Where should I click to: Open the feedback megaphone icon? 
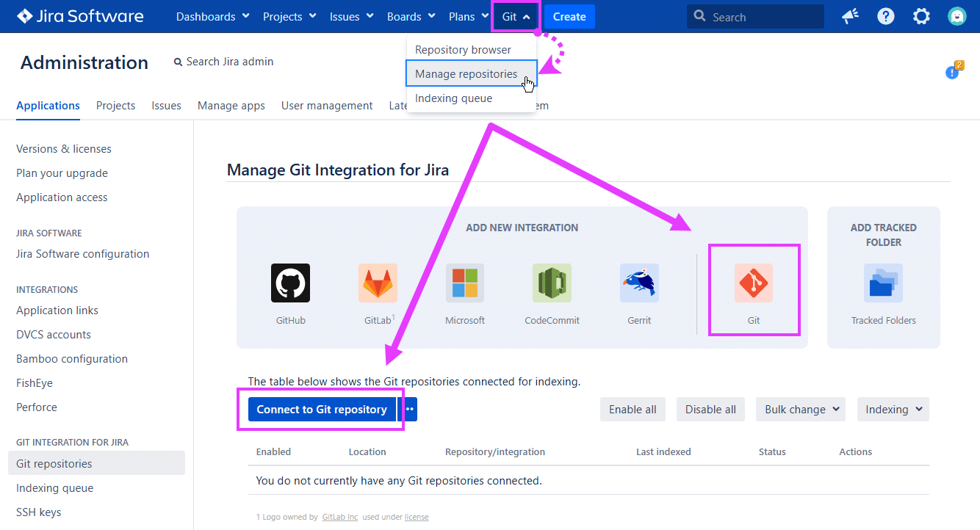pos(851,16)
